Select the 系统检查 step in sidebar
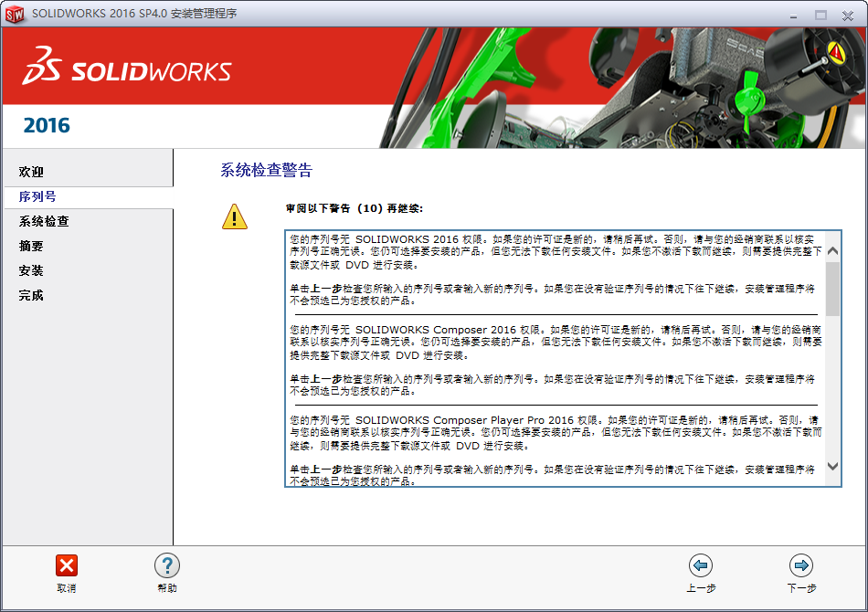The width and height of the screenshot is (868, 612). (x=44, y=221)
